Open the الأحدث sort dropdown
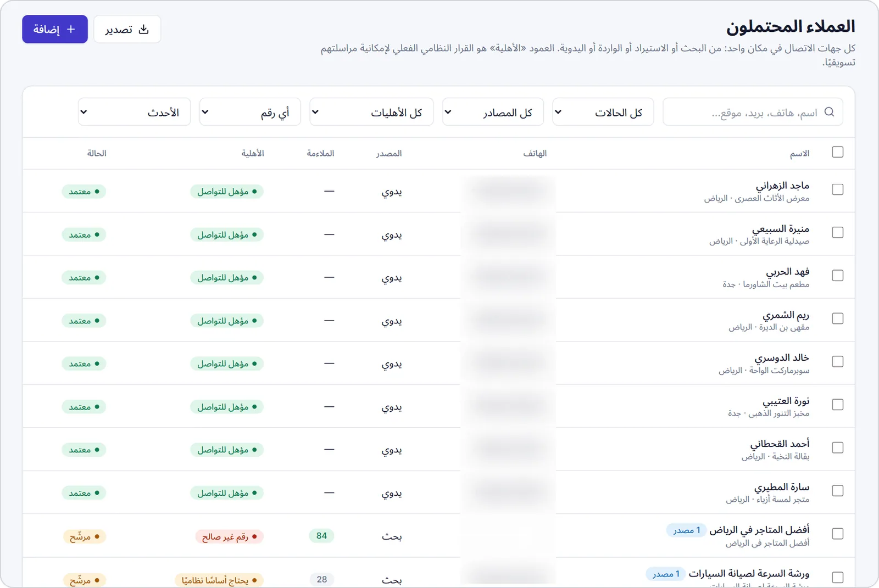 click(x=134, y=112)
